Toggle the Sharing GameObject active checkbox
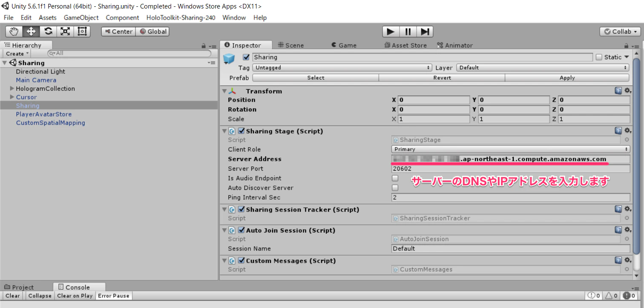This screenshot has height=308, width=644. pyautogui.click(x=246, y=57)
